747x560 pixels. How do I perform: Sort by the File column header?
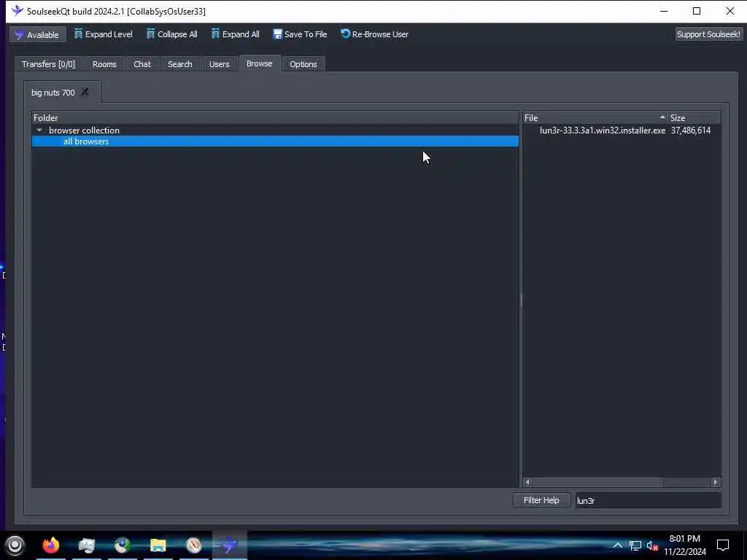[595, 117]
